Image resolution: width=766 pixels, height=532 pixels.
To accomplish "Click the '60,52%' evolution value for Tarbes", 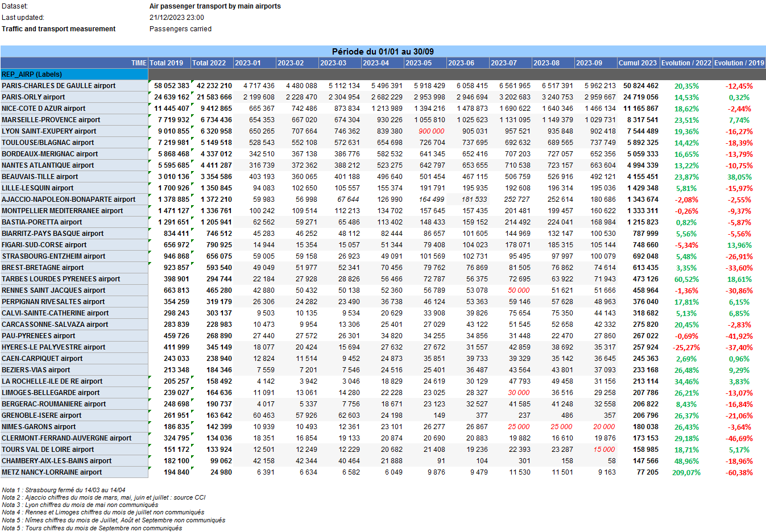I will (x=687, y=279).
